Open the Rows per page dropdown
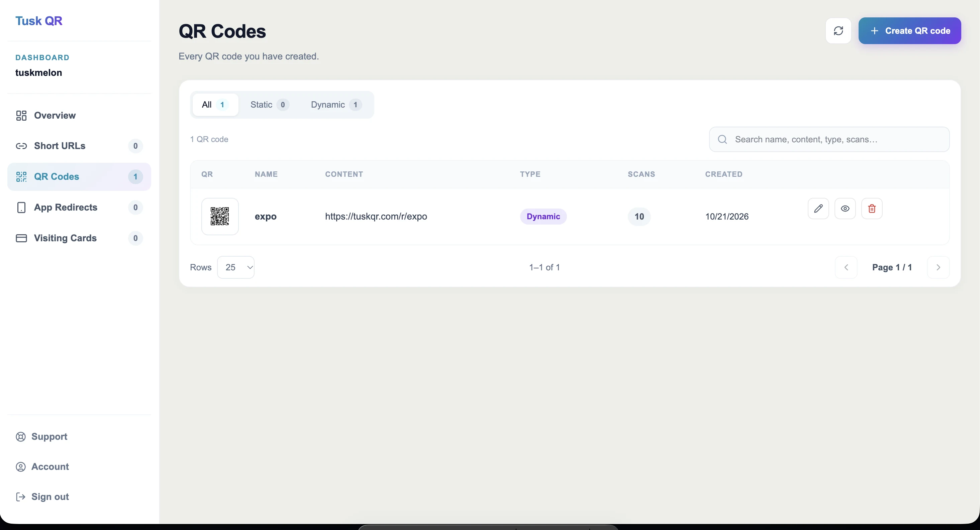Image resolution: width=980 pixels, height=530 pixels. (235, 267)
